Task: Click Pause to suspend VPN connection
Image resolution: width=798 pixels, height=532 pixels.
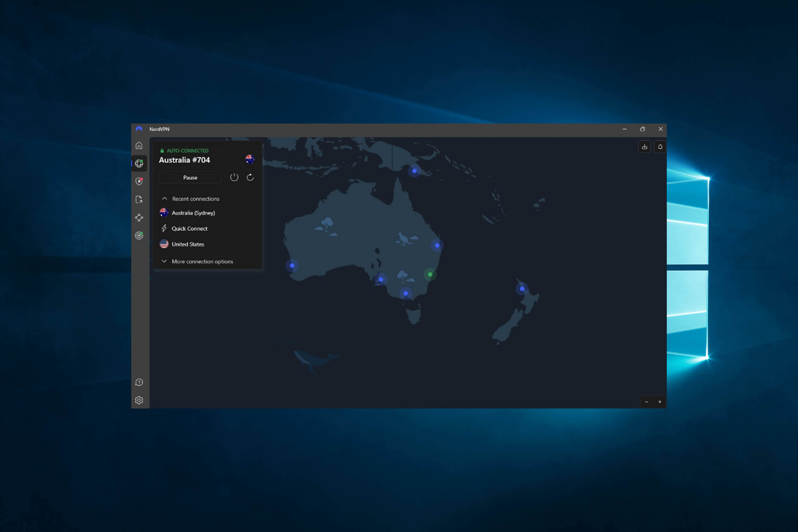Action: tap(190, 177)
